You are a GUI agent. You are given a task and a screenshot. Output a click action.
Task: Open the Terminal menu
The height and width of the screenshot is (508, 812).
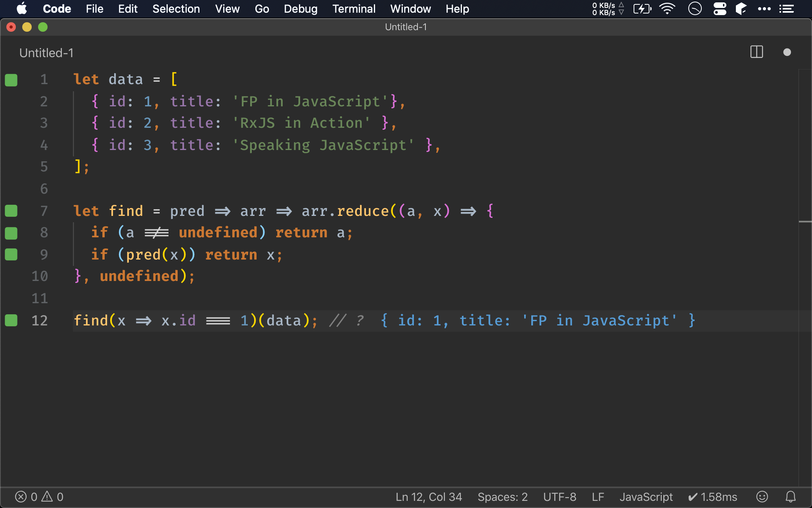354,9
